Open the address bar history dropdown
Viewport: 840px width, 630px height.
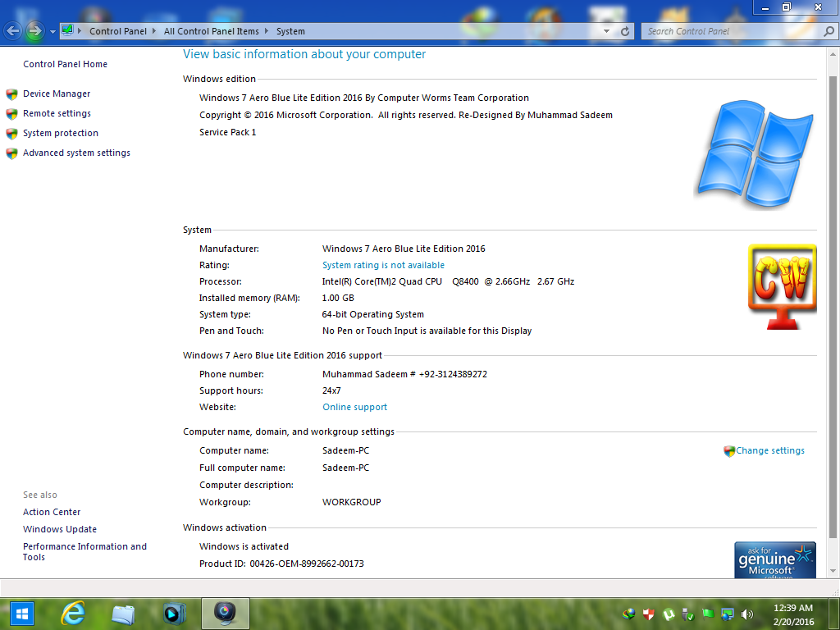(606, 31)
